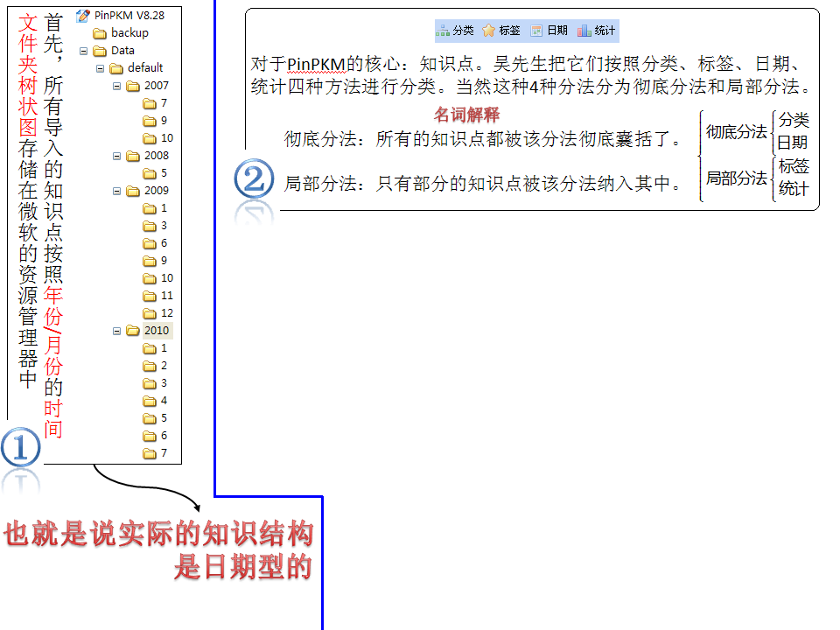Image resolution: width=840 pixels, height=630 pixels.
Task: Collapse the 2007 year folder
Action: [x=116, y=86]
